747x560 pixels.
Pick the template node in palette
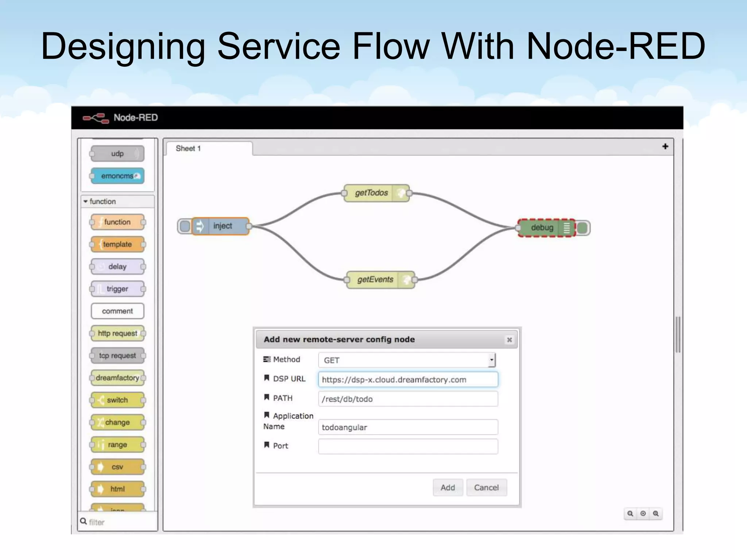point(117,244)
